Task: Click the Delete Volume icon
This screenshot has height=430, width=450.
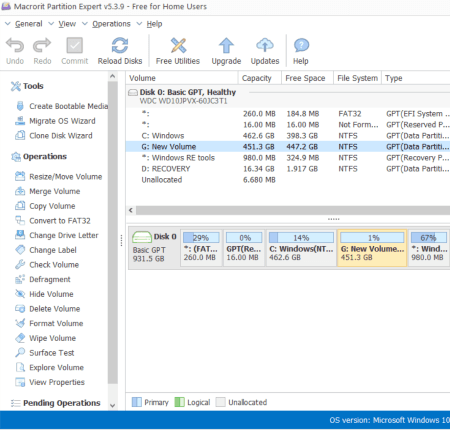Action: pyautogui.click(x=20, y=309)
